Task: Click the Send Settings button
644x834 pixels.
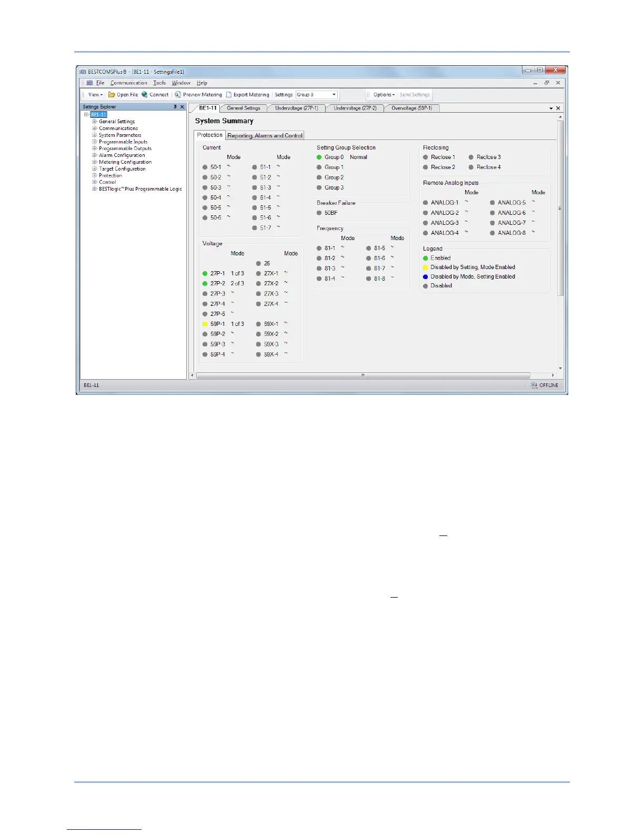Action: pyautogui.click(x=415, y=95)
